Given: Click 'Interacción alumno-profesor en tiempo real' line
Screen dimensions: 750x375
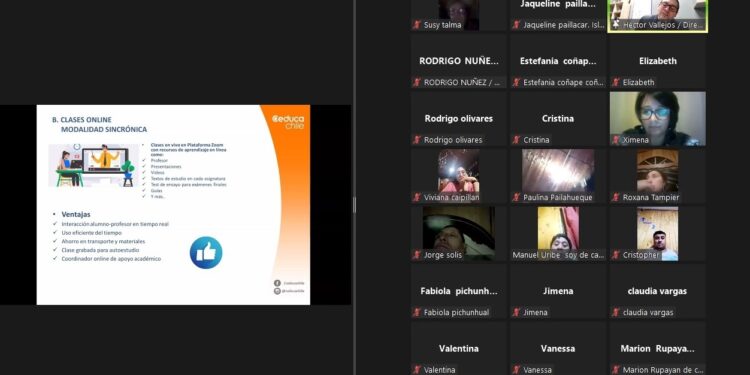Looking at the screenshot, I should [115, 224].
